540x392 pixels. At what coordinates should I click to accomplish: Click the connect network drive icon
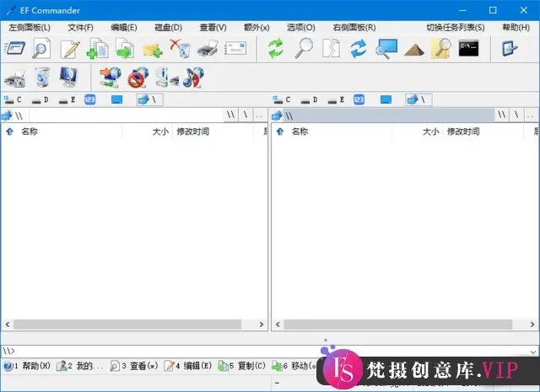tap(111, 77)
